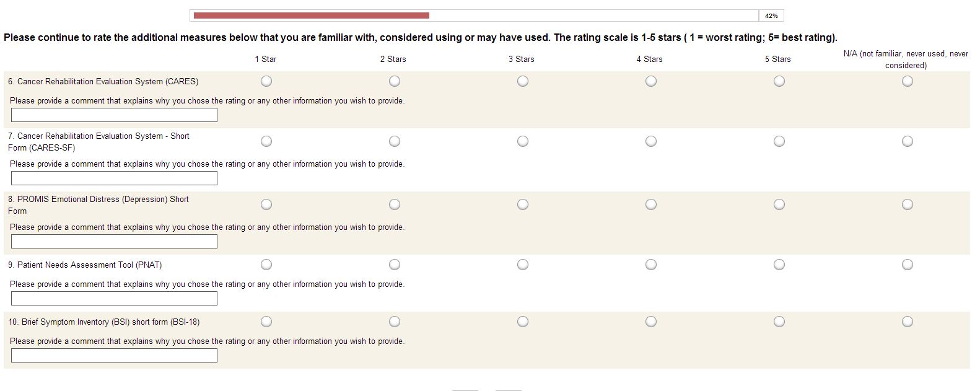Click the survey progress bar
980x391 pixels.
pyautogui.click(x=475, y=15)
